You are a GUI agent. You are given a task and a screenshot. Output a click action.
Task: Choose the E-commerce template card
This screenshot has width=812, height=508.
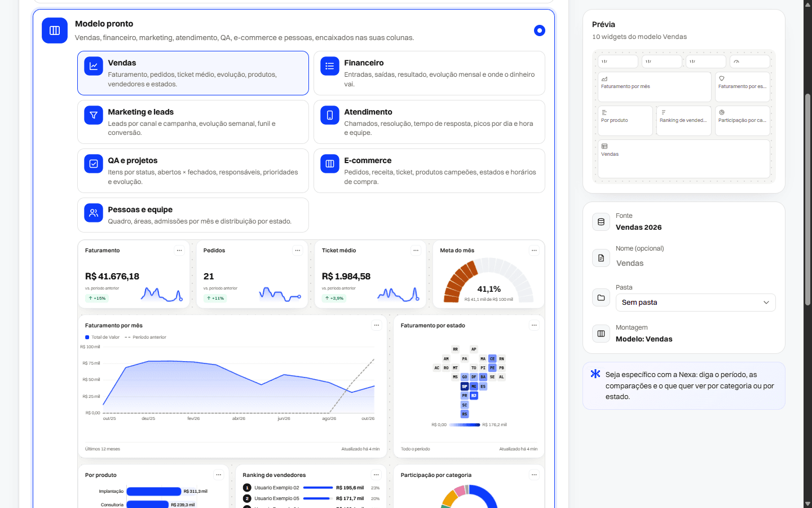(x=429, y=171)
